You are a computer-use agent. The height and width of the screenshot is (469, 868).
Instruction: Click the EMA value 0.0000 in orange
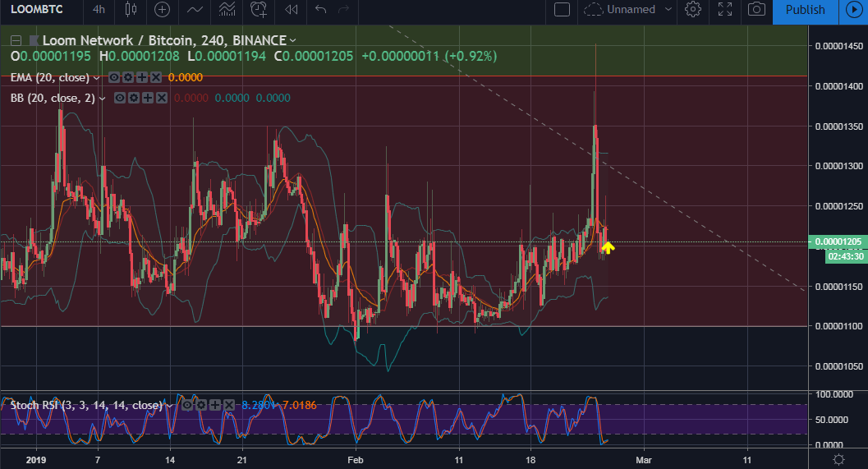pyautogui.click(x=186, y=77)
